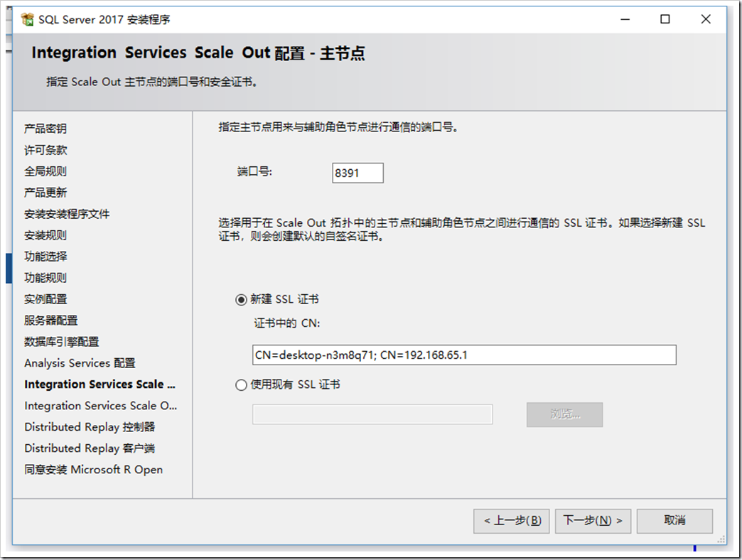Select bold Integration Services Scale ... step
The height and width of the screenshot is (560, 742).
(100, 384)
